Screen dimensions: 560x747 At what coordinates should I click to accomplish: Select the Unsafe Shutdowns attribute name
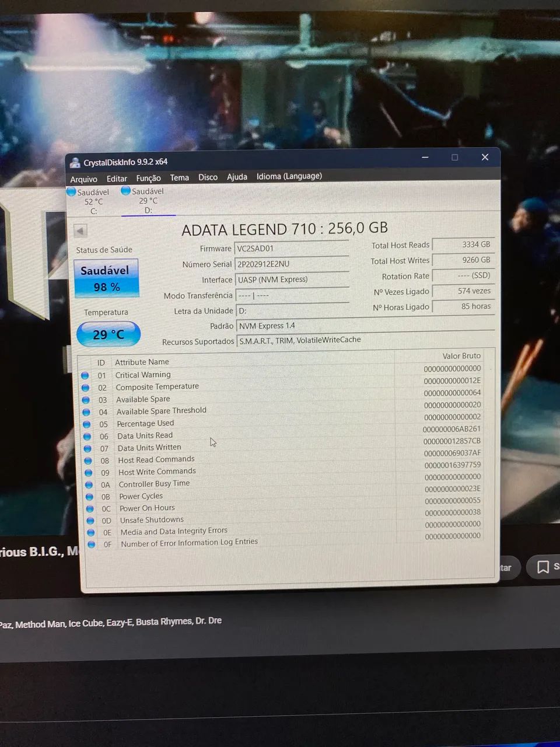(x=152, y=520)
